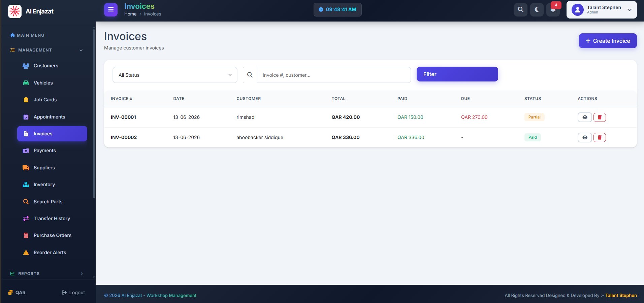The width and height of the screenshot is (644, 303).
Task: Click the search icon beside invoice field
Action: click(x=250, y=75)
